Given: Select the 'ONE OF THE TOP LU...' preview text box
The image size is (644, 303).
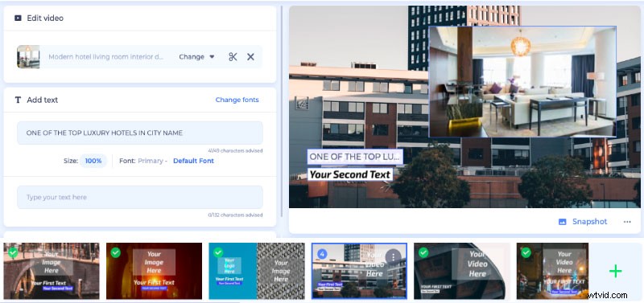Looking at the screenshot, I should [355, 157].
